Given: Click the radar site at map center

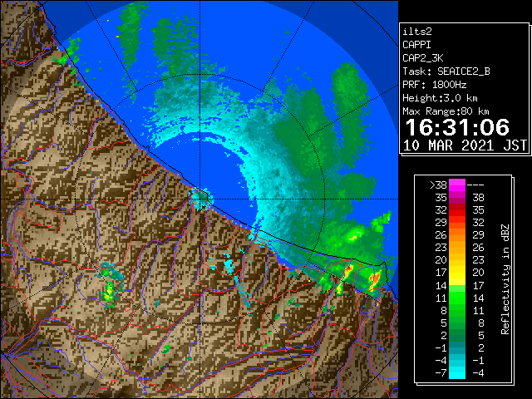Looking at the screenshot, I should click(x=199, y=199).
